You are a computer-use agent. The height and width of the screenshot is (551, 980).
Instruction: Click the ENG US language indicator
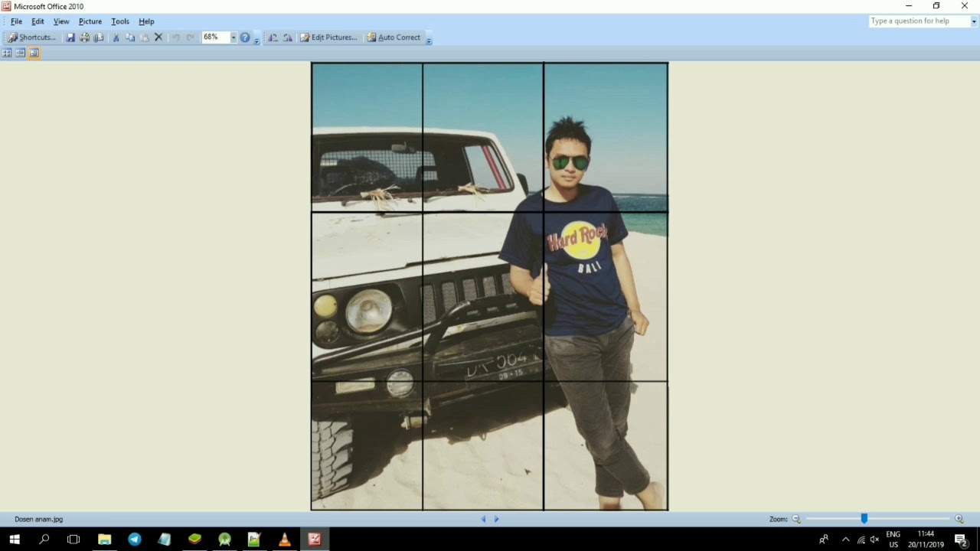tap(893, 540)
